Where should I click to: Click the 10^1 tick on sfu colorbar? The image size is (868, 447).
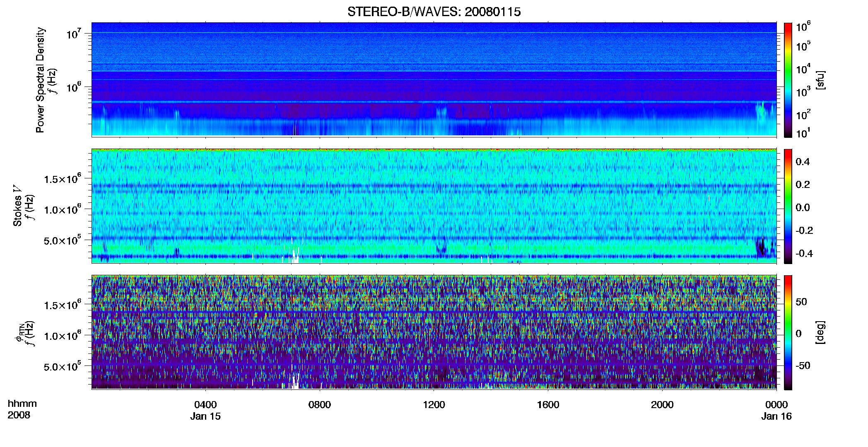(x=803, y=133)
